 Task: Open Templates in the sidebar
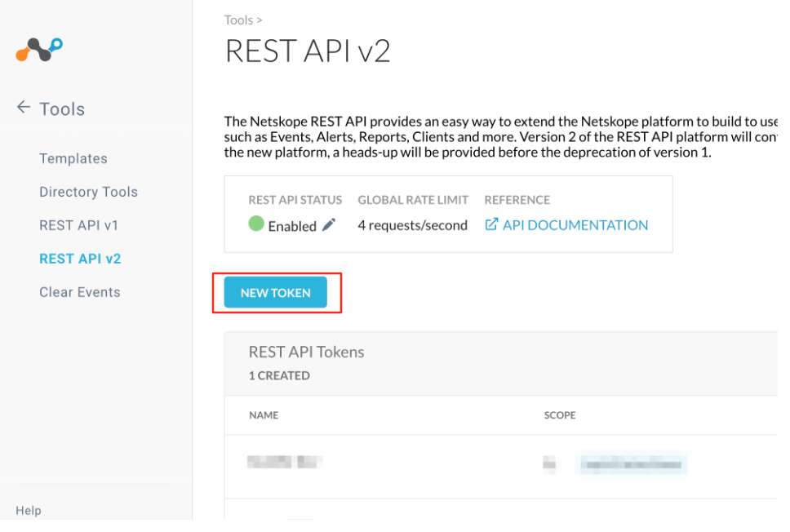click(x=73, y=158)
